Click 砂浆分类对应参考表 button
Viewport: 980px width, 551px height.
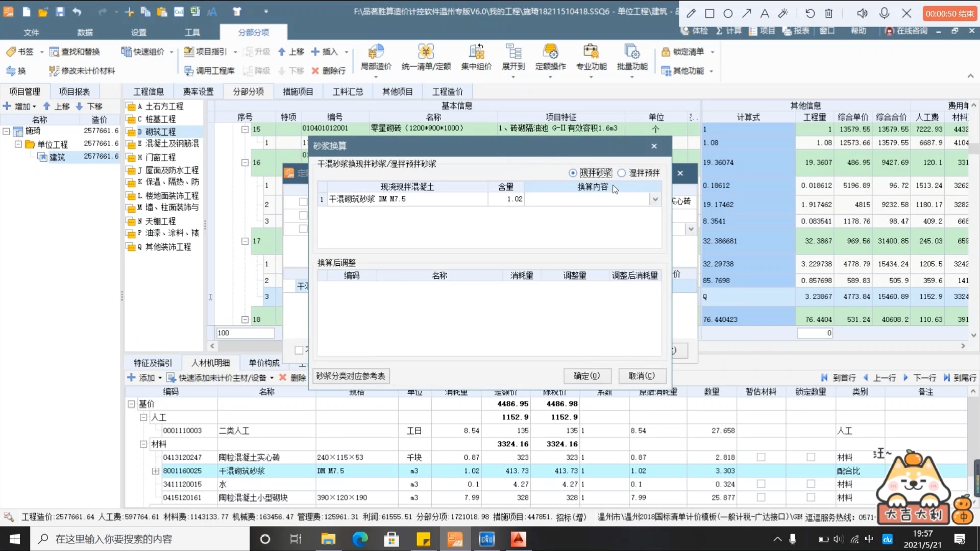tap(351, 376)
